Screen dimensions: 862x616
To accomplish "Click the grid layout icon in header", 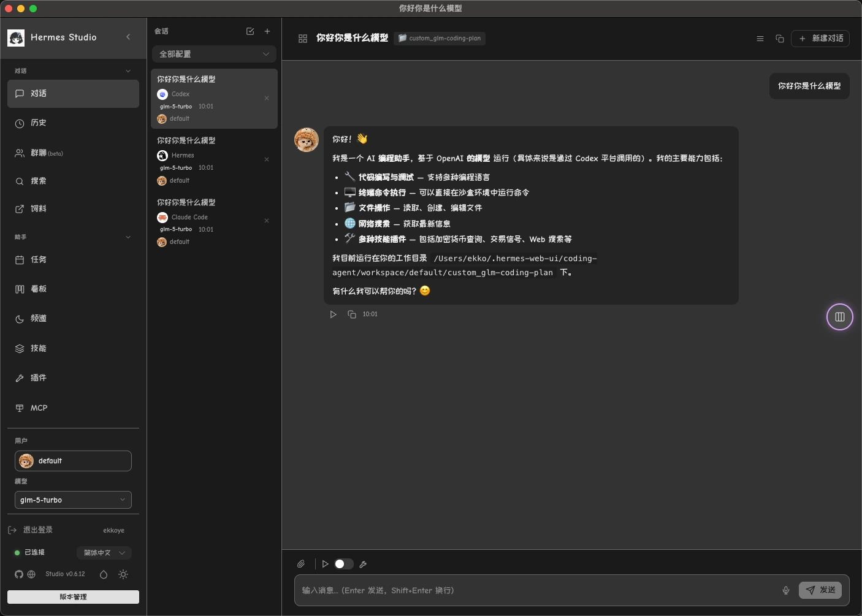I will click(x=303, y=39).
